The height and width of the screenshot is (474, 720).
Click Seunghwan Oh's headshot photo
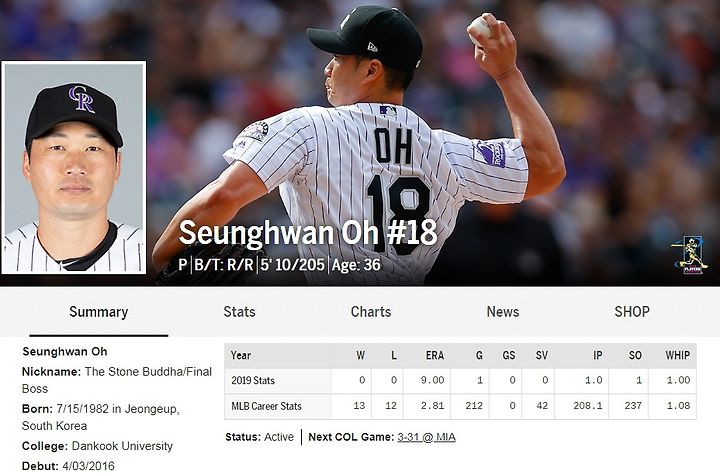(74, 167)
